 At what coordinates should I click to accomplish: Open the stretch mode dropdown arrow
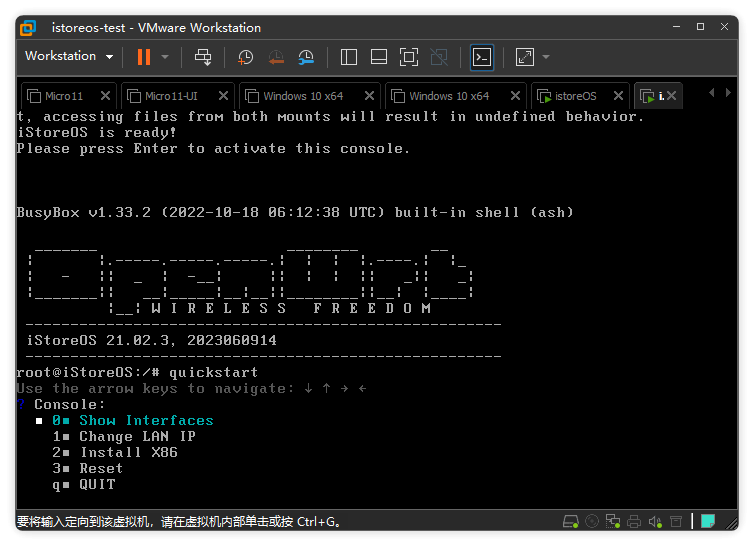(546, 57)
